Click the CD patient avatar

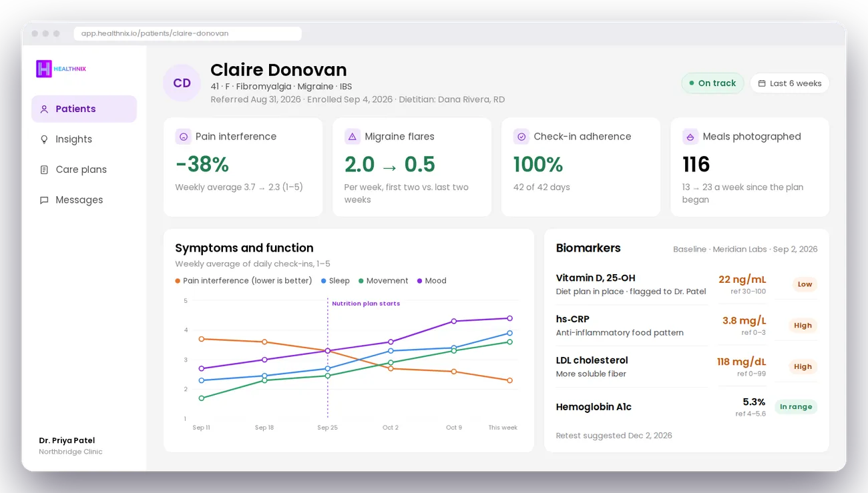point(182,83)
